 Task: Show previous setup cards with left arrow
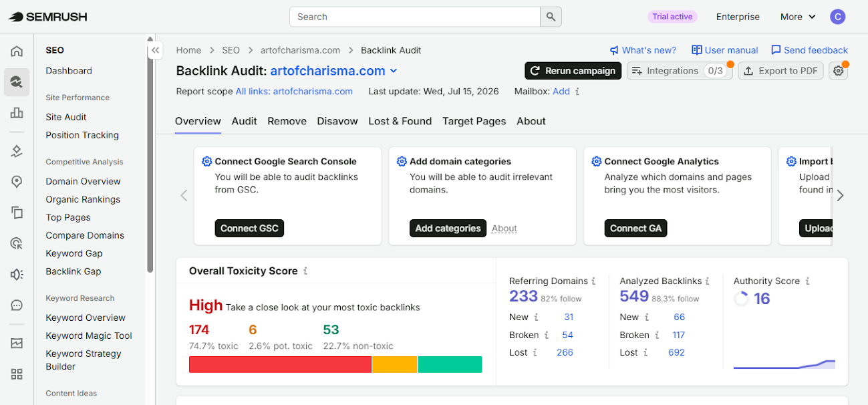click(184, 196)
